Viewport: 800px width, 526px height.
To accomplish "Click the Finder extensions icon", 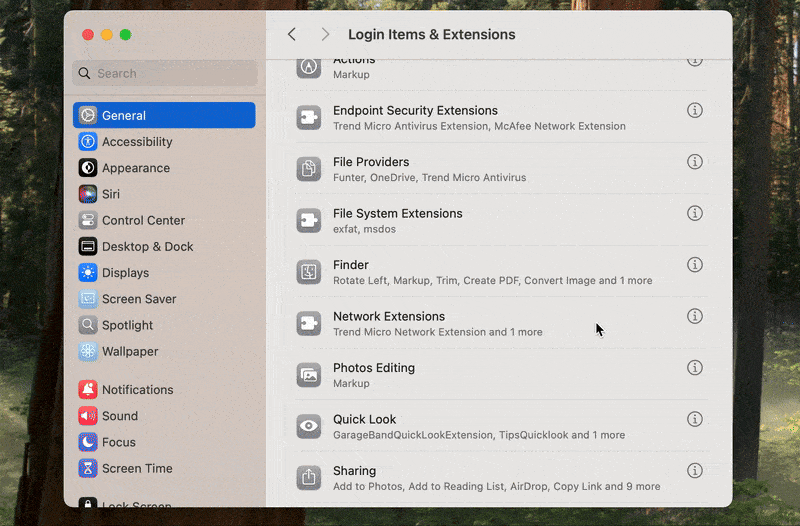I will coord(309,272).
